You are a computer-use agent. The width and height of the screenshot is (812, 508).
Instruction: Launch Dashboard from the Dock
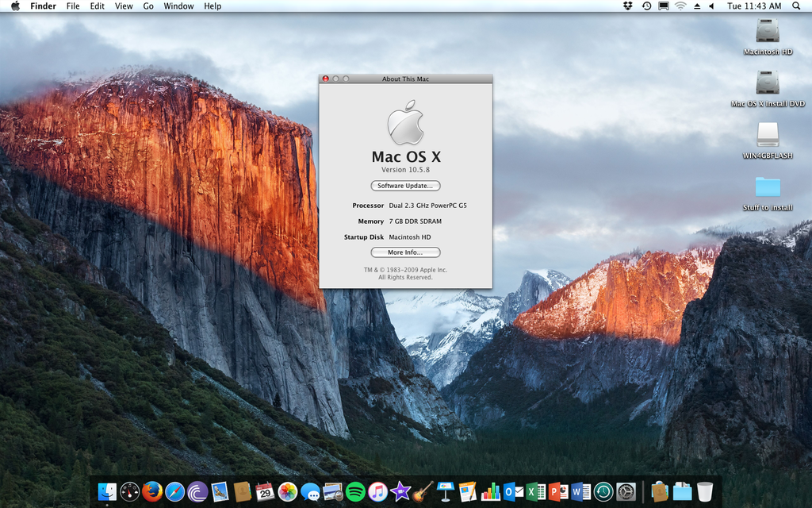click(129, 491)
